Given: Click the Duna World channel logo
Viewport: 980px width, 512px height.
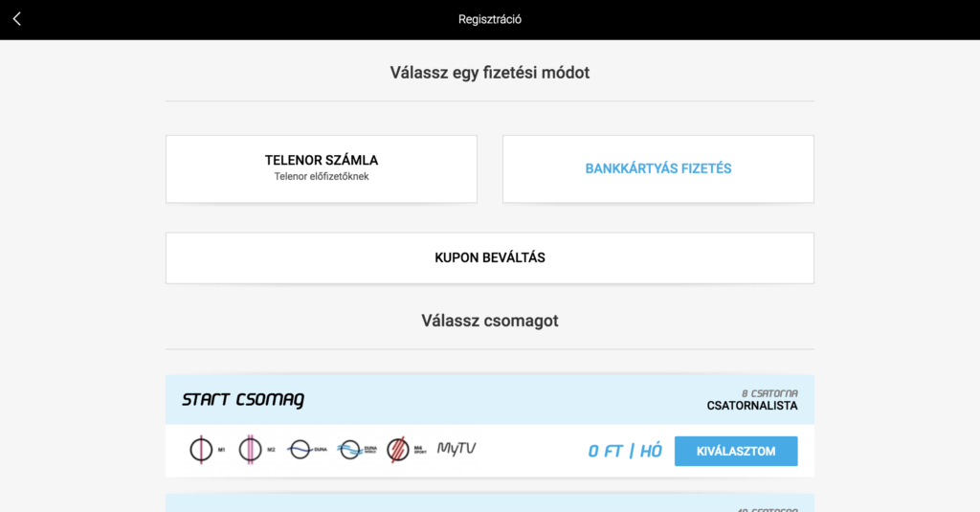Looking at the screenshot, I should [357, 450].
